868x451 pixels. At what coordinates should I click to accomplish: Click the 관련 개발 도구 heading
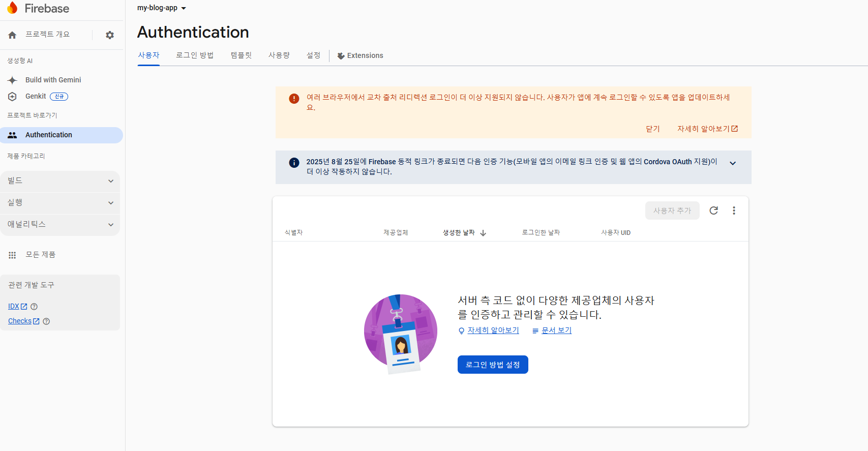(31, 285)
